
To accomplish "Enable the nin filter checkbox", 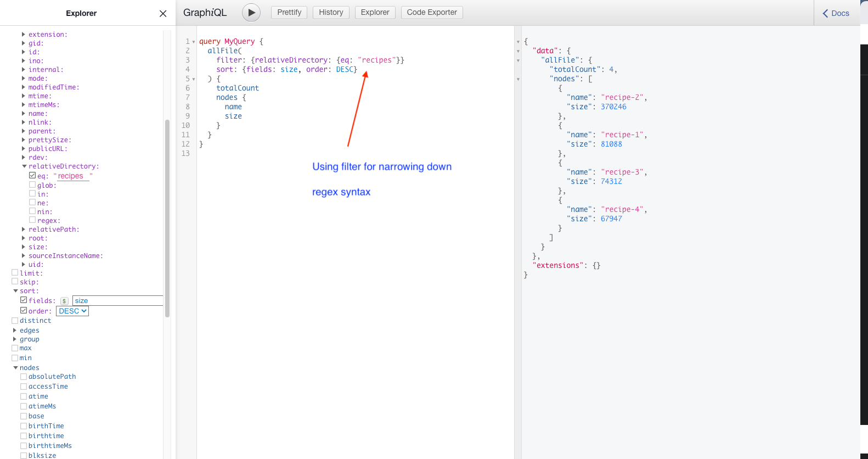I will point(32,211).
